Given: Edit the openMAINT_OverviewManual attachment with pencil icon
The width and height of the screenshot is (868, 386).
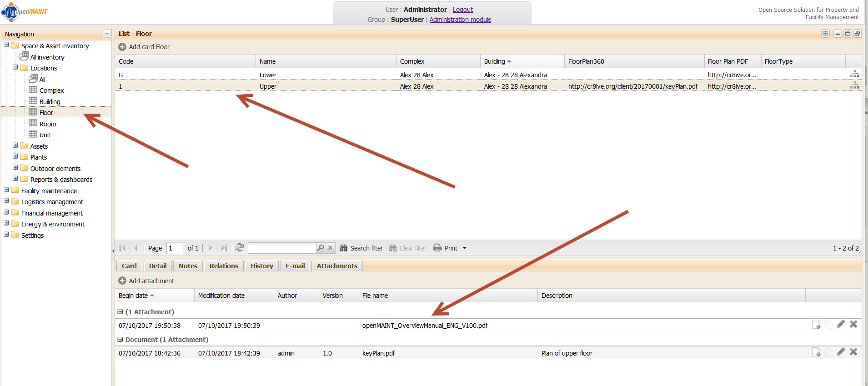Looking at the screenshot, I should (x=841, y=324).
